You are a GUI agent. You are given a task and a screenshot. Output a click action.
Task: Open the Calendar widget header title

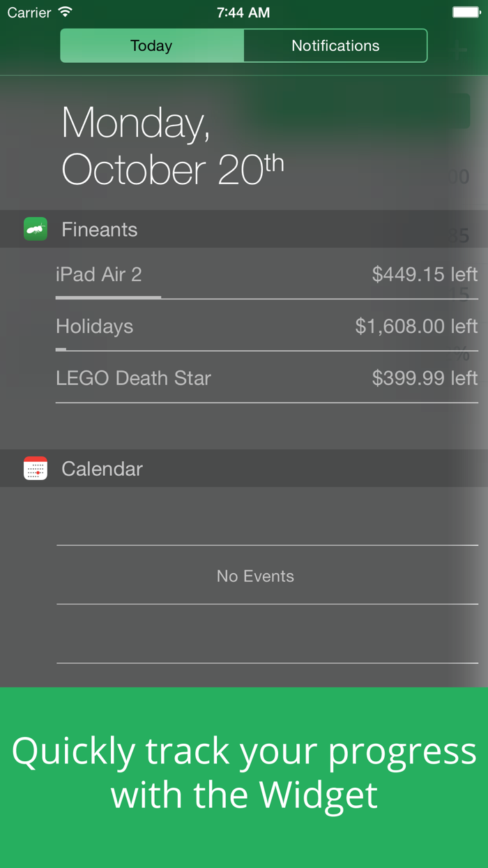pyautogui.click(x=102, y=469)
